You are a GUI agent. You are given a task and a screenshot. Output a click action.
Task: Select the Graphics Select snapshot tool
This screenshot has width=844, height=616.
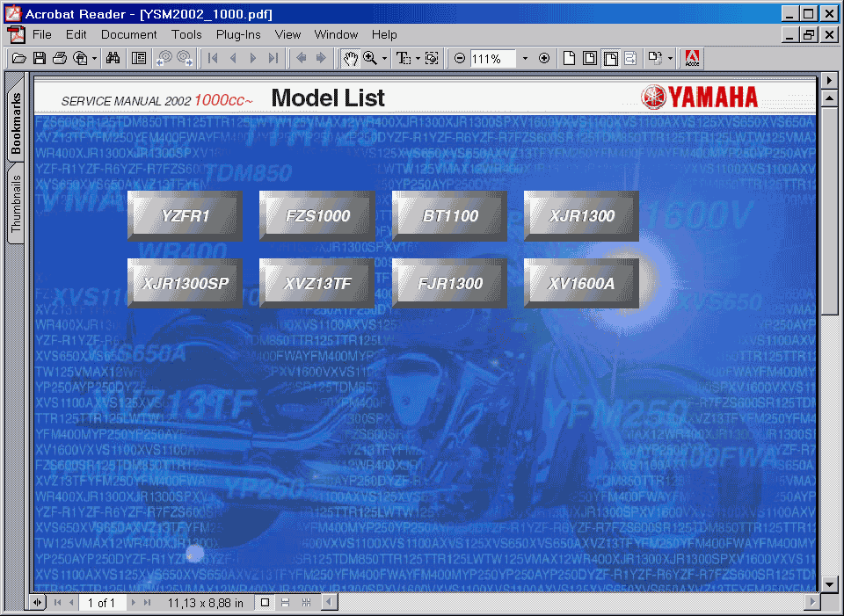pos(432,58)
